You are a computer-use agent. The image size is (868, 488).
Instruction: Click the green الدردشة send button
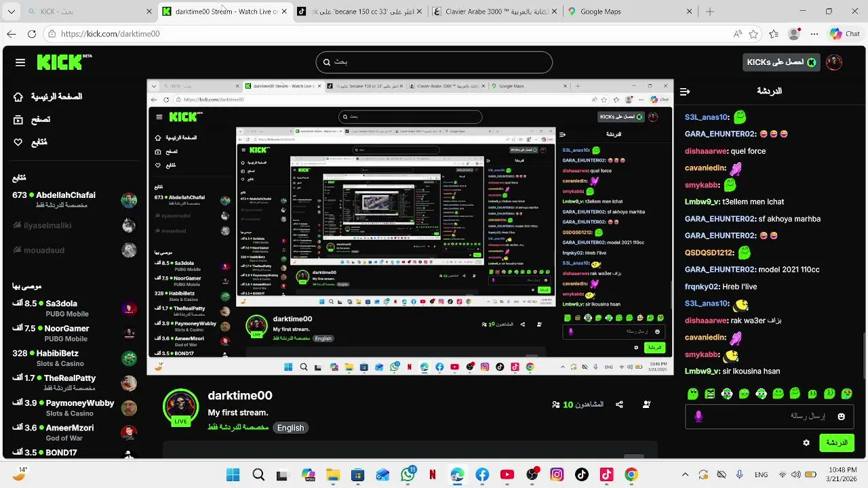click(837, 443)
